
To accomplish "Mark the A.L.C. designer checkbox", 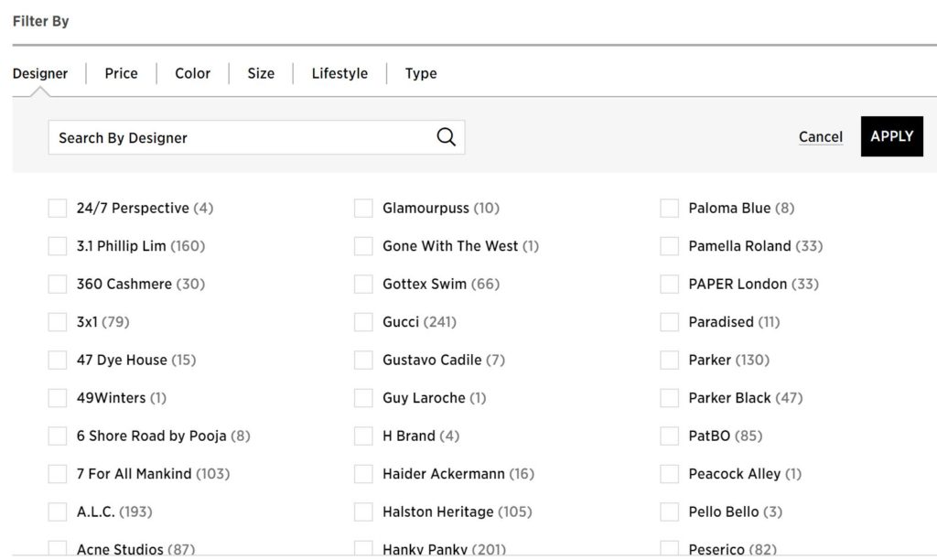I will 58,512.
